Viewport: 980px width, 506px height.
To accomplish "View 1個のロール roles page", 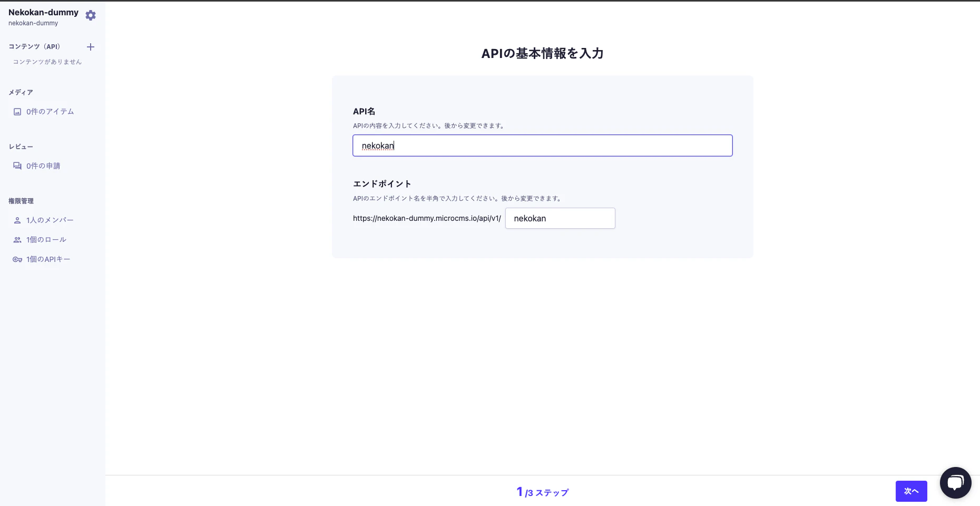I will [x=46, y=240].
